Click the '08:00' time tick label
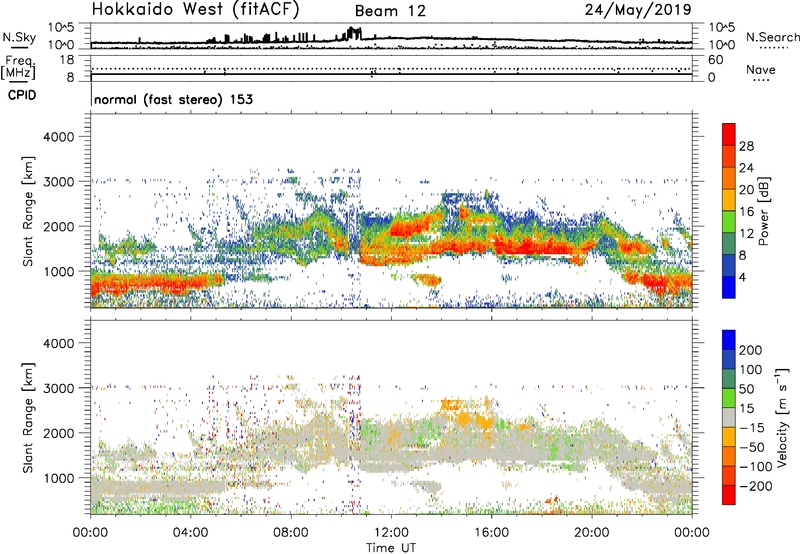Image resolution: width=800 pixels, height=554 pixels. (x=290, y=533)
